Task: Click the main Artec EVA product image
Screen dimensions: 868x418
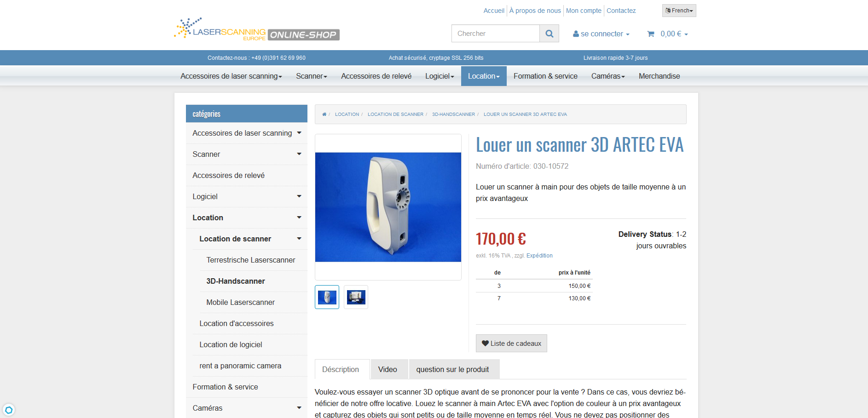Action: tap(388, 207)
